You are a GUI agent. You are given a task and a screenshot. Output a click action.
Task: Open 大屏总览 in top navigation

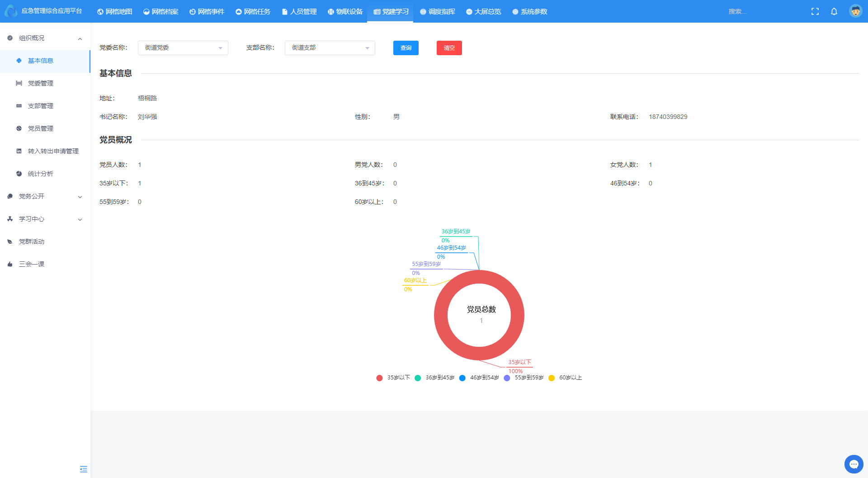point(484,11)
